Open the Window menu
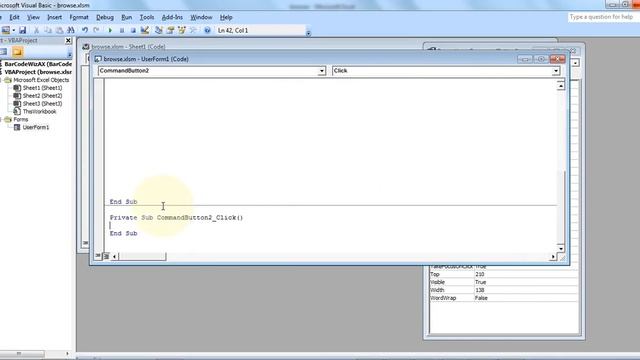The height and width of the screenshot is (360, 640). 201,17
